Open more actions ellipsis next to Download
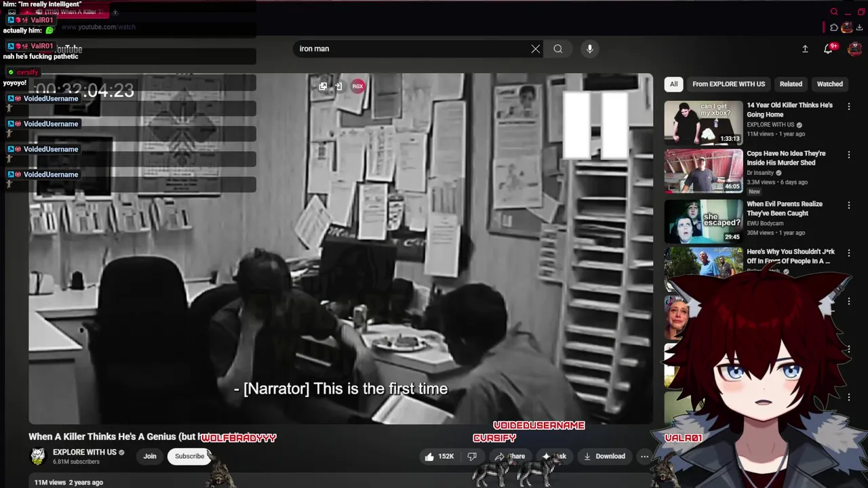This screenshot has width=868, height=488. (644, 456)
